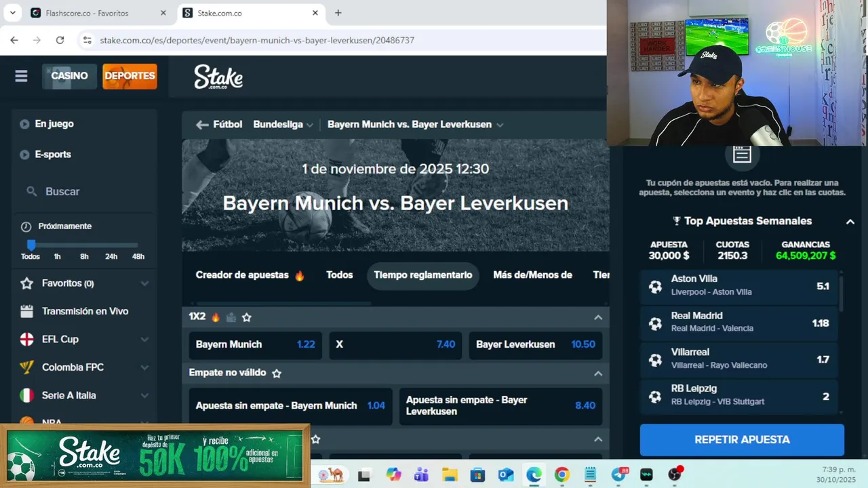The image size is (868, 488).
Task: Open Telegram from the taskbar
Action: 618,474
